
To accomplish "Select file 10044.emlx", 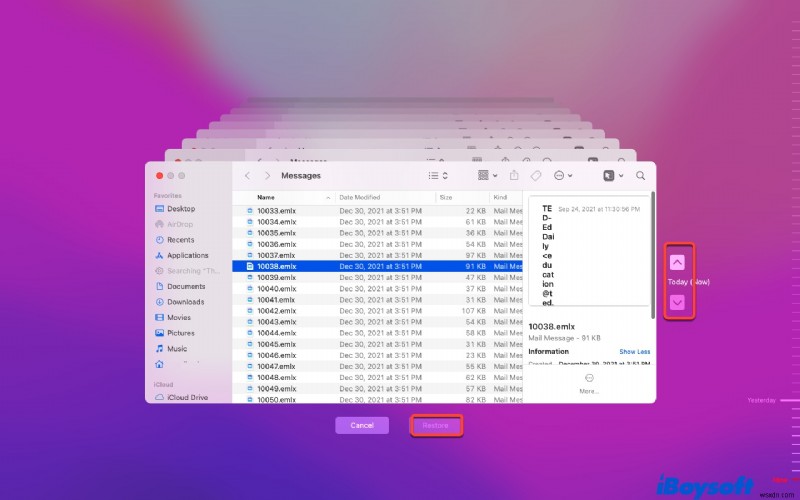I will click(x=378, y=333).
